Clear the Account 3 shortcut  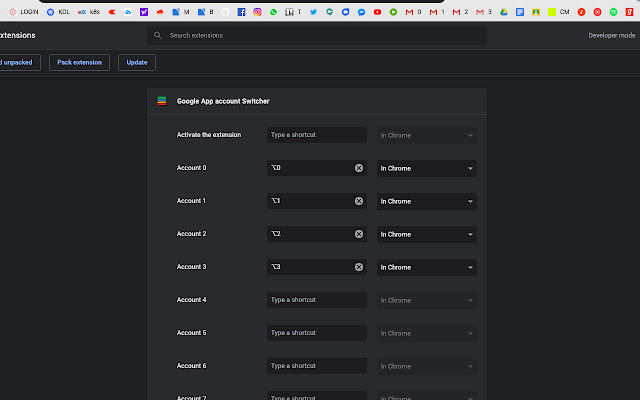[359, 267]
